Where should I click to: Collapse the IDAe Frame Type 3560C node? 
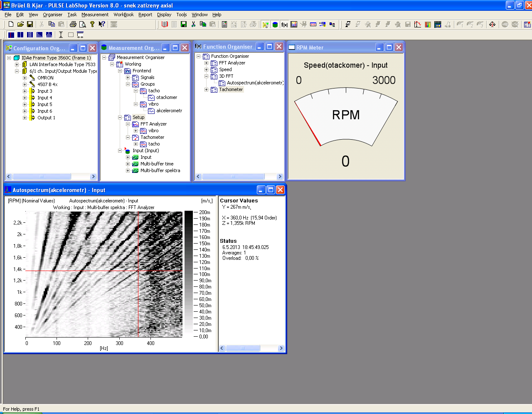9,58
